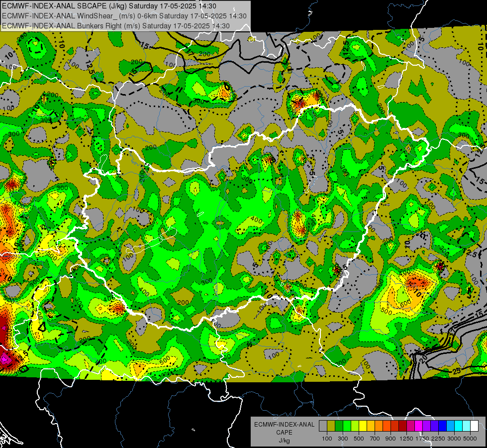Click the 1750 tick label in legend
This screenshot has height=448, width=487.
[422, 439]
